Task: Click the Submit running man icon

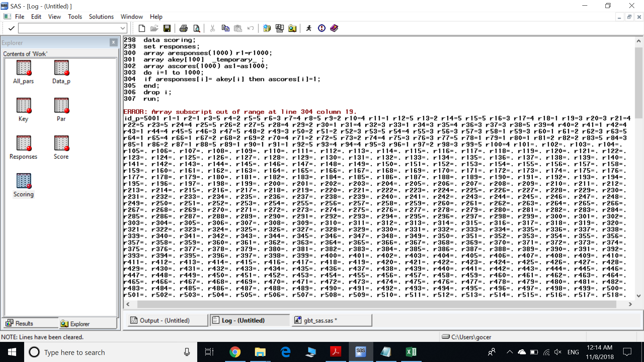Action: tap(309, 28)
